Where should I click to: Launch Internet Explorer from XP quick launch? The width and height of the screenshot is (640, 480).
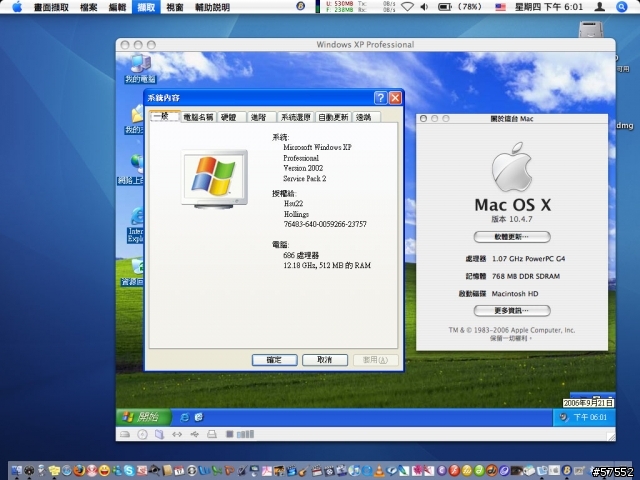184,417
